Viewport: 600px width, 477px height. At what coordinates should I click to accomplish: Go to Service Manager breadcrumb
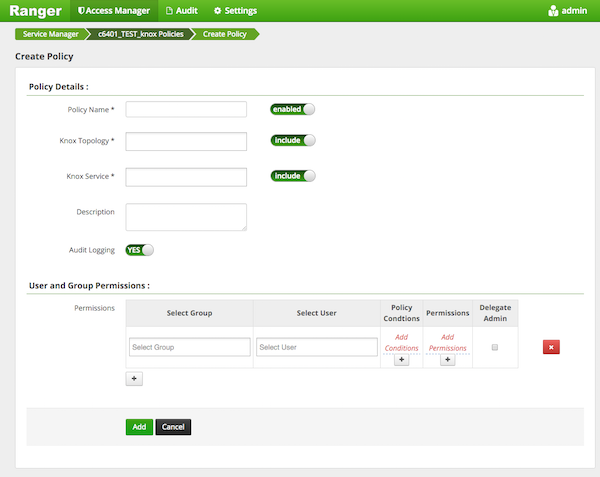tap(50, 34)
